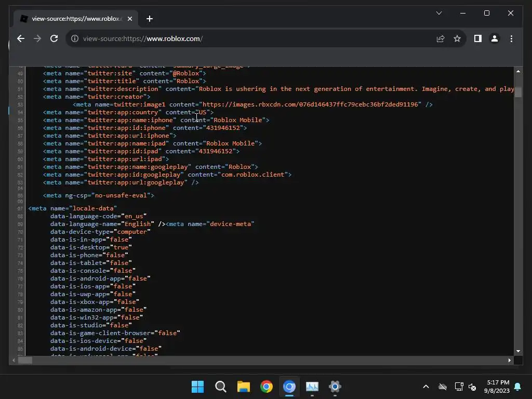Viewport: 532px width, 399px height.
Task: Click the data-is-android-device attribute
Action: 91,349
